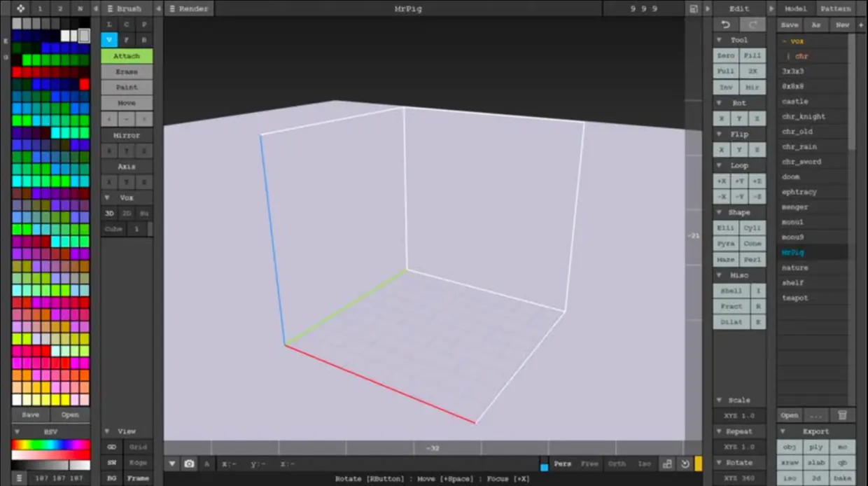
Task: Click the small blue square in bottom bar
Action: tap(544, 466)
